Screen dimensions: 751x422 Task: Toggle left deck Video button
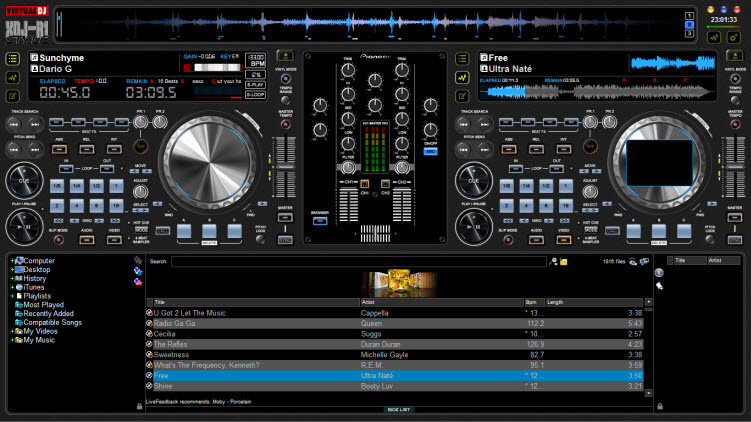click(114, 240)
